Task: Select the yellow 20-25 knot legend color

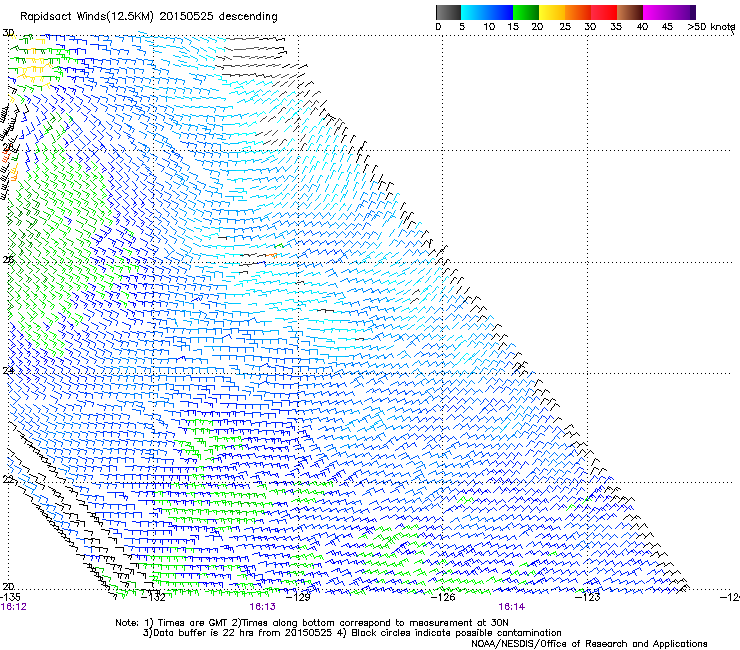Action: click(552, 12)
